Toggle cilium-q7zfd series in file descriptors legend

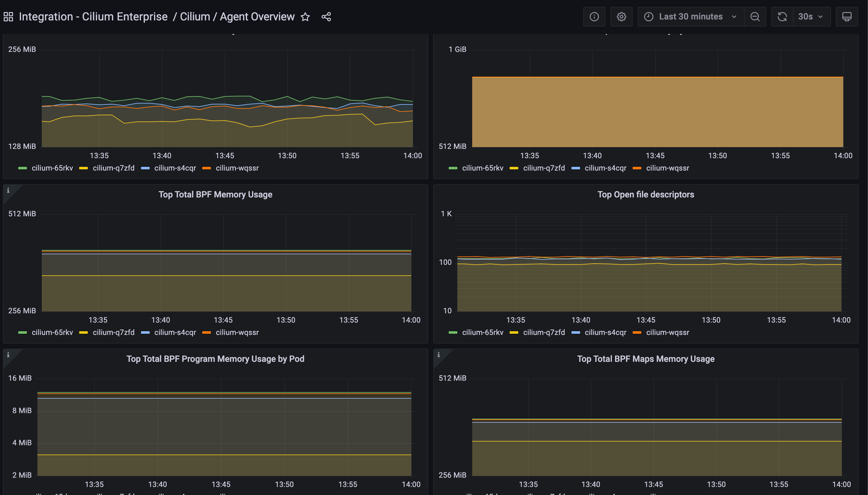point(544,332)
